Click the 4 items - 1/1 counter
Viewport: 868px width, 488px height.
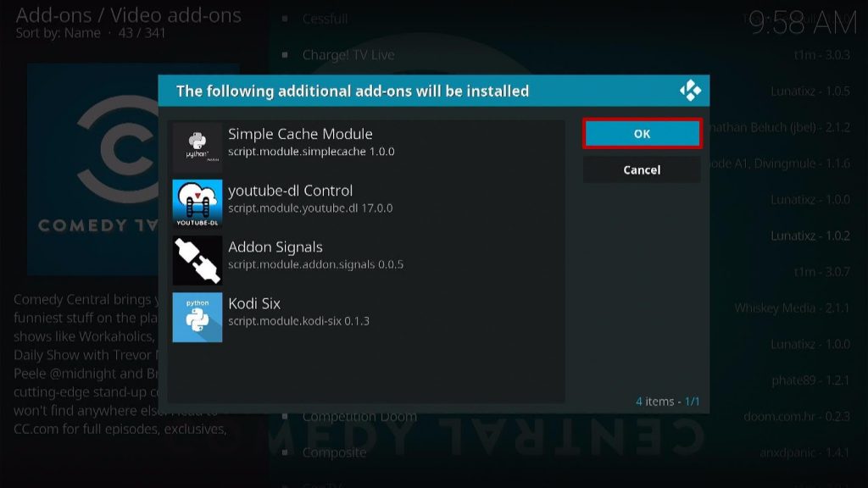668,401
